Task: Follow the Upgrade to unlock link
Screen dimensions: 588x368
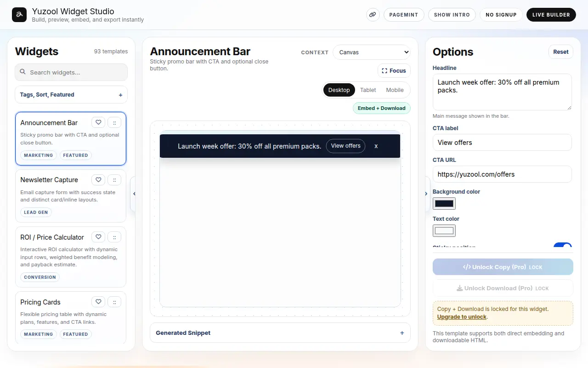Action: (462, 317)
